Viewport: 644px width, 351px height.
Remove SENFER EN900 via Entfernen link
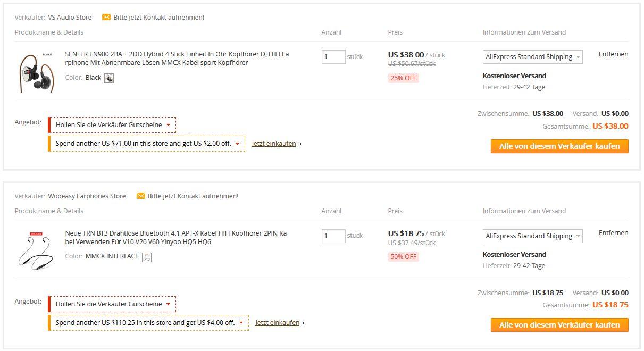[613, 54]
